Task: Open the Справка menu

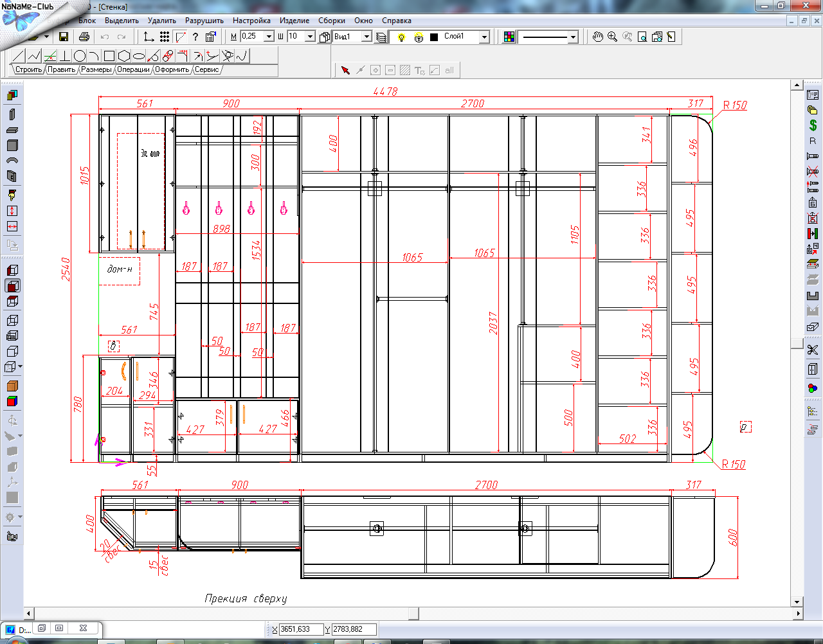Action: point(397,21)
